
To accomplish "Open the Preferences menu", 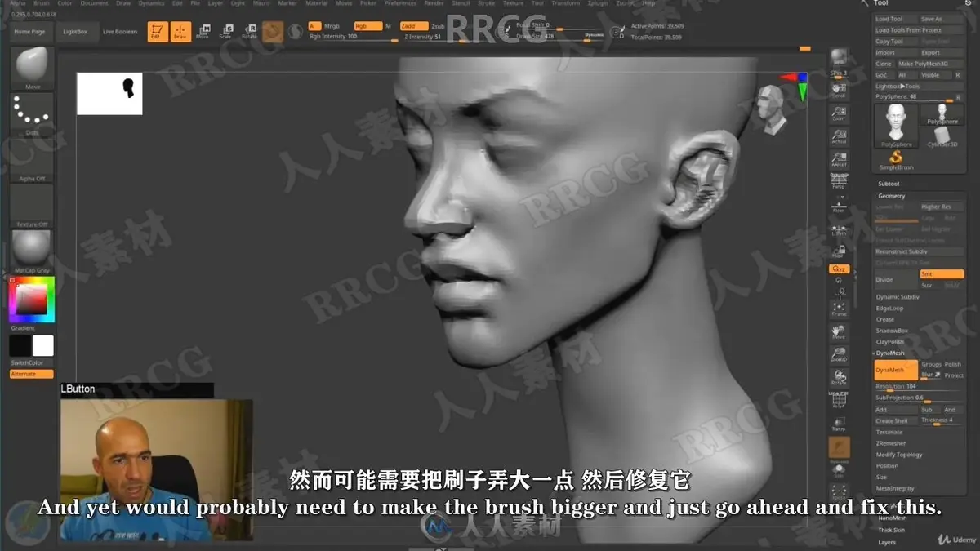I will tap(400, 3).
